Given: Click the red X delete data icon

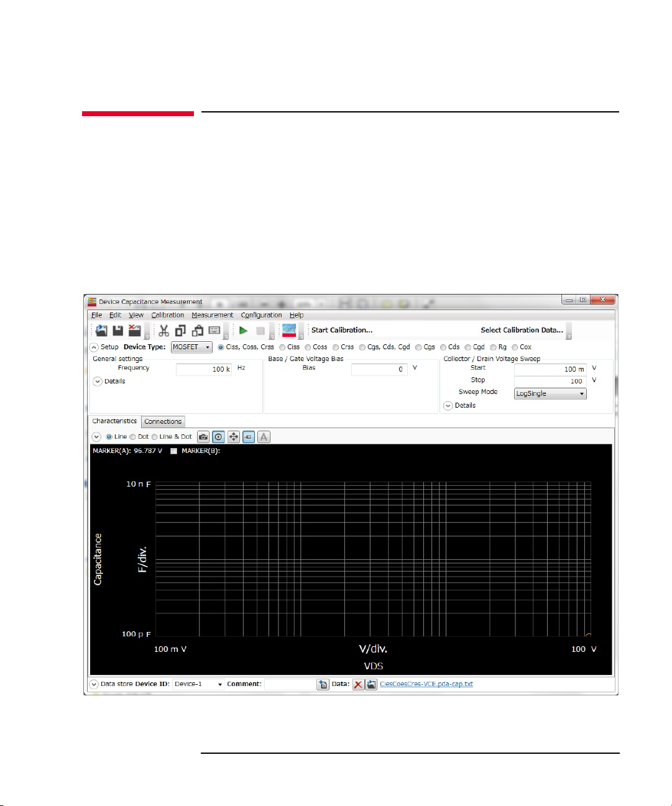Looking at the screenshot, I should [x=358, y=684].
